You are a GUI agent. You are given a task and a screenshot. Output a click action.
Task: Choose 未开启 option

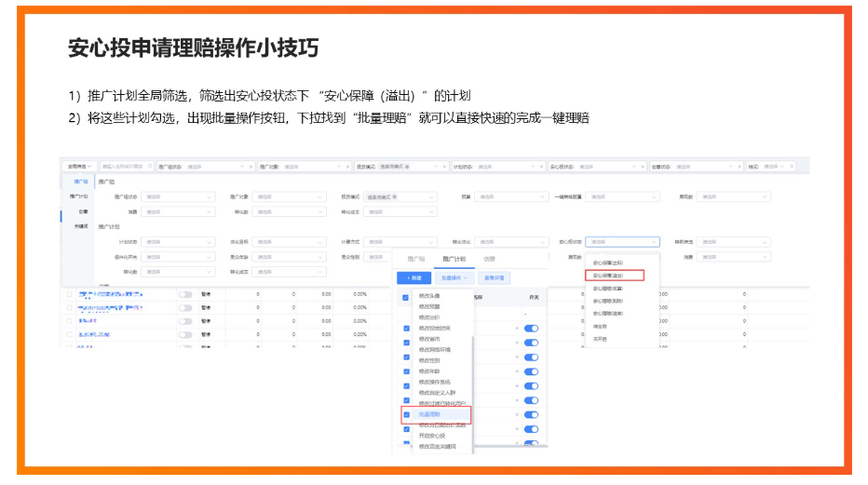[x=600, y=339]
